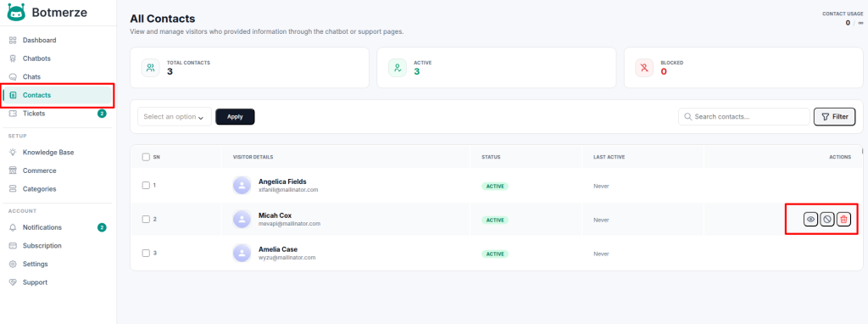868x324 pixels.
Task: Click the Contact Usage label
Action: pos(843,14)
